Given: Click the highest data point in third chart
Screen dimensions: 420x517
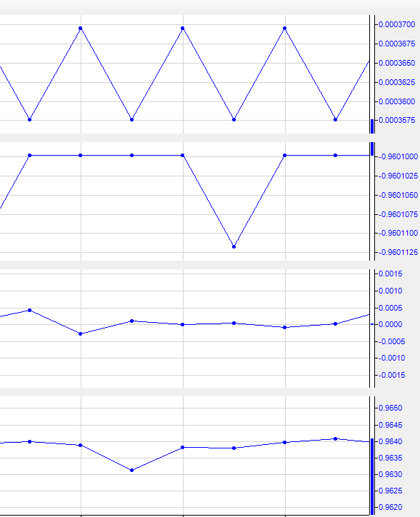Looking at the screenshot, I should point(30,310).
